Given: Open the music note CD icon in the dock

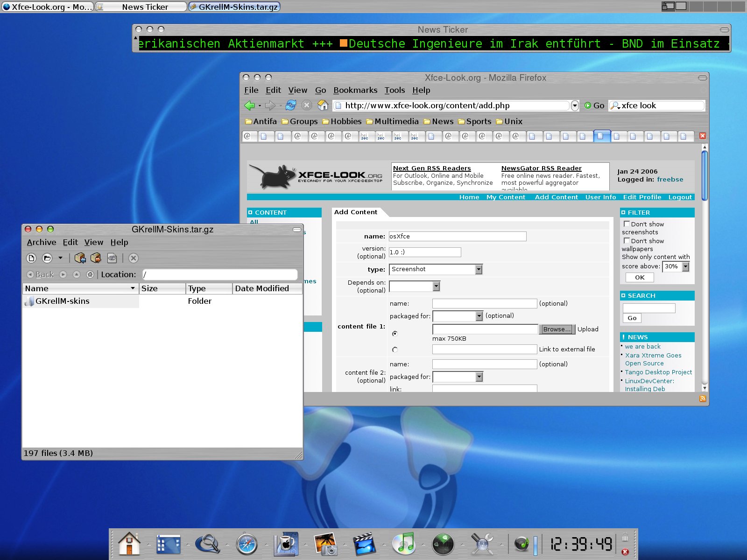Looking at the screenshot, I should [x=404, y=544].
